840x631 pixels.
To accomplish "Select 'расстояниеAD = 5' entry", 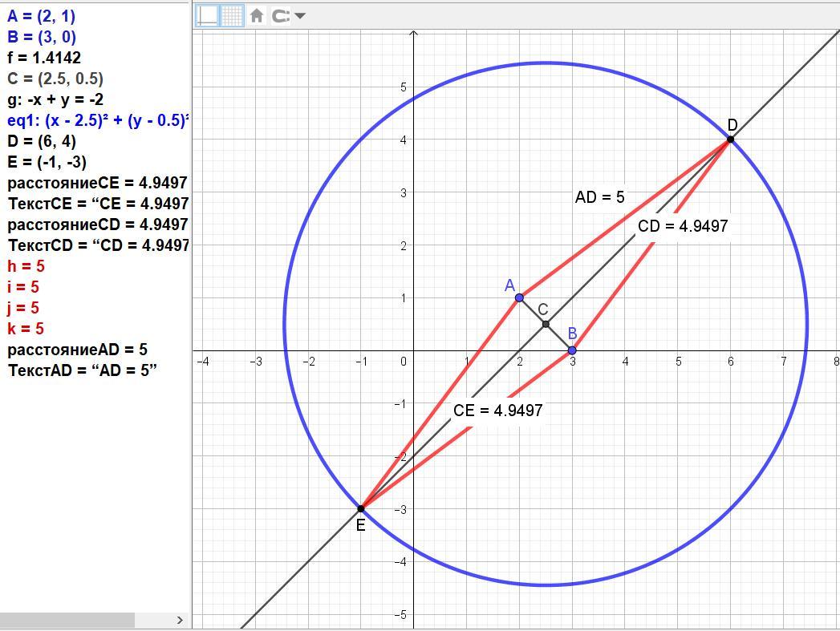I will pyautogui.click(x=77, y=350).
